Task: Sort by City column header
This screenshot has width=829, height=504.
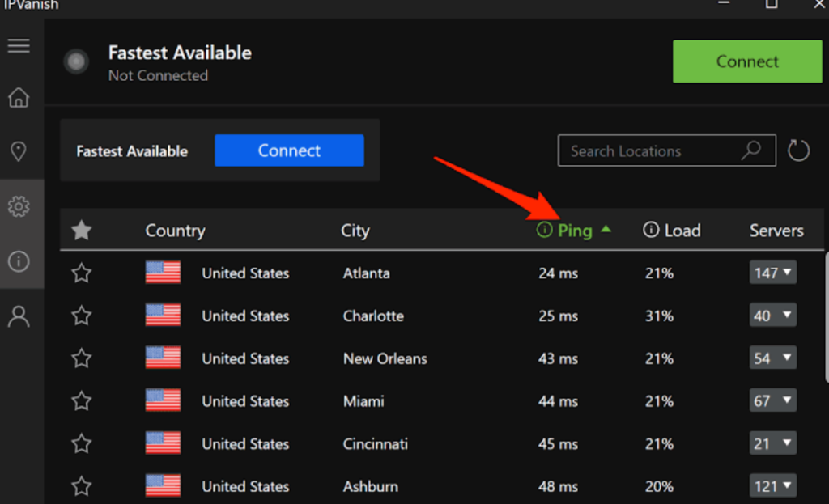Action: tap(355, 231)
